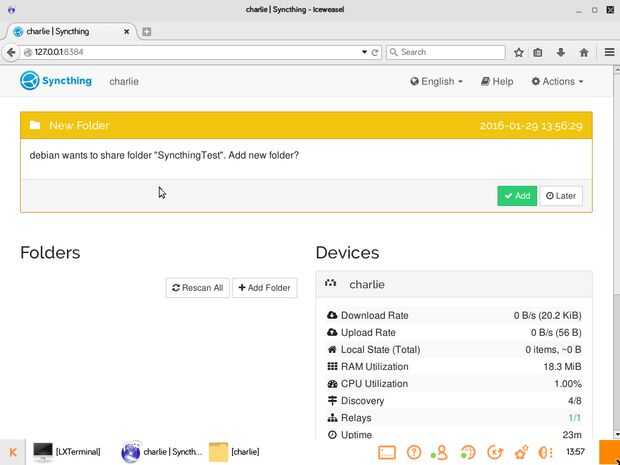
Task: Bookmark this page with the star icon
Action: 519,52
